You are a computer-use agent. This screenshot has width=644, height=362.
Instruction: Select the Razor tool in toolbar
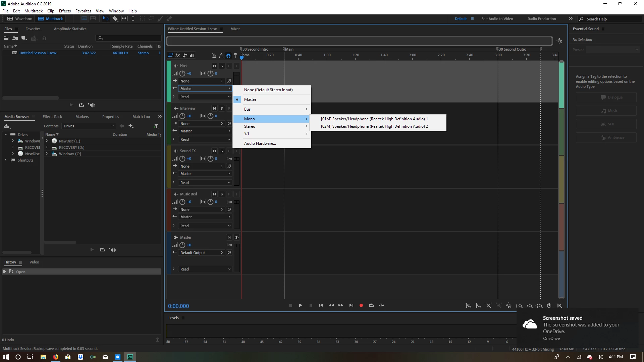pos(115,19)
